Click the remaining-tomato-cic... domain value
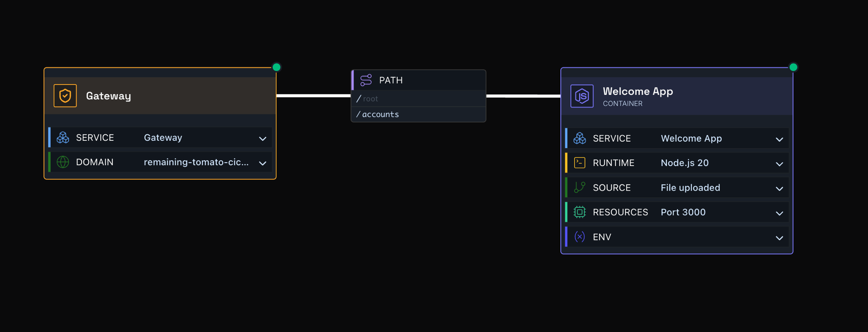 coord(196,162)
